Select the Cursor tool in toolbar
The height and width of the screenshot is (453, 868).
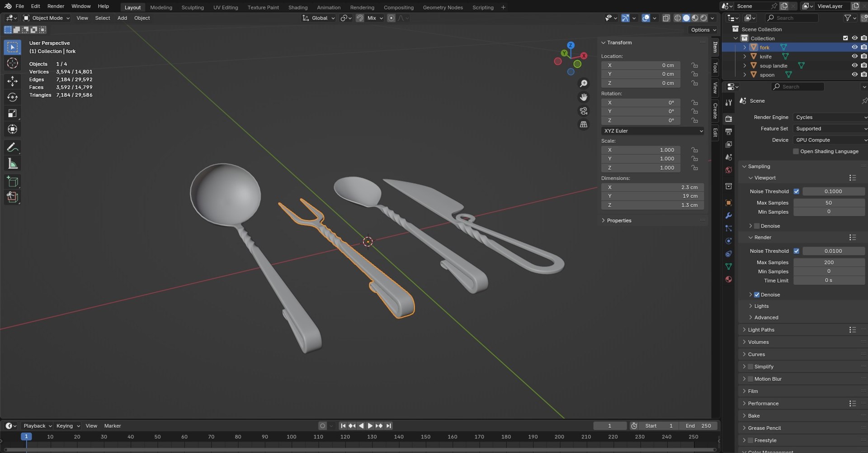pyautogui.click(x=12, y=63)
